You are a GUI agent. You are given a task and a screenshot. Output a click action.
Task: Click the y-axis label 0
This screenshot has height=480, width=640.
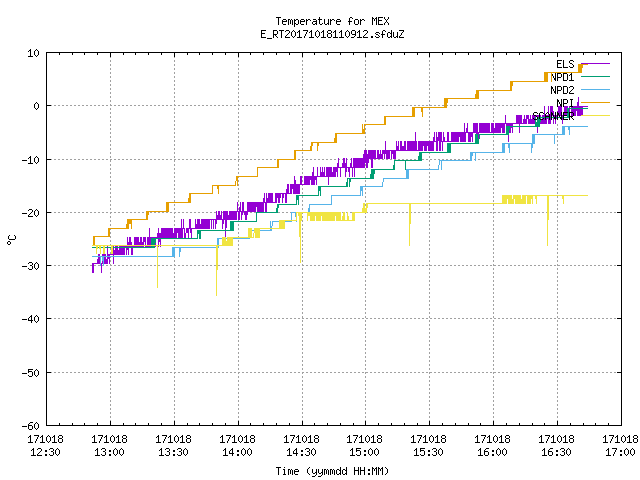37,106
